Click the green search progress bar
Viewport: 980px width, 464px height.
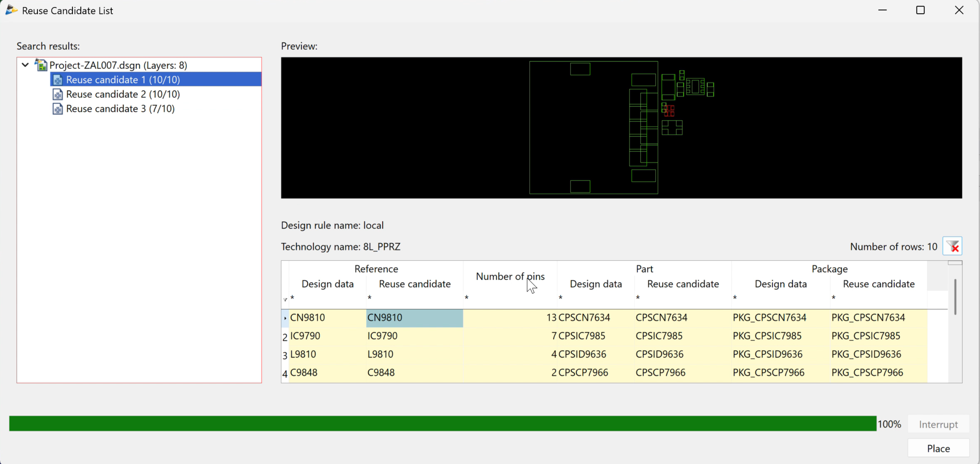443,423
